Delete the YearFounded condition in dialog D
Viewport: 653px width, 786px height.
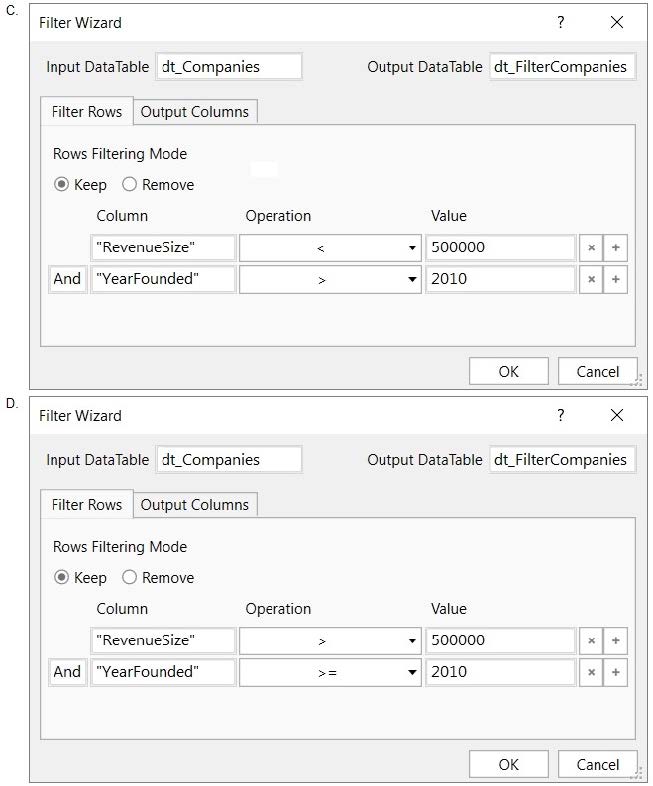click(x=591, y=672)
